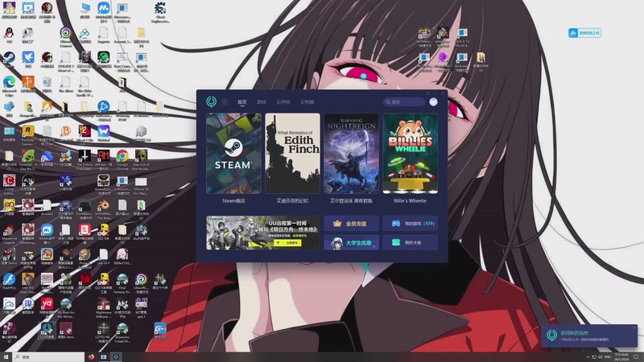Switch to the 云电脑 tab
644x362 pixels.
[x=307, y=102]
